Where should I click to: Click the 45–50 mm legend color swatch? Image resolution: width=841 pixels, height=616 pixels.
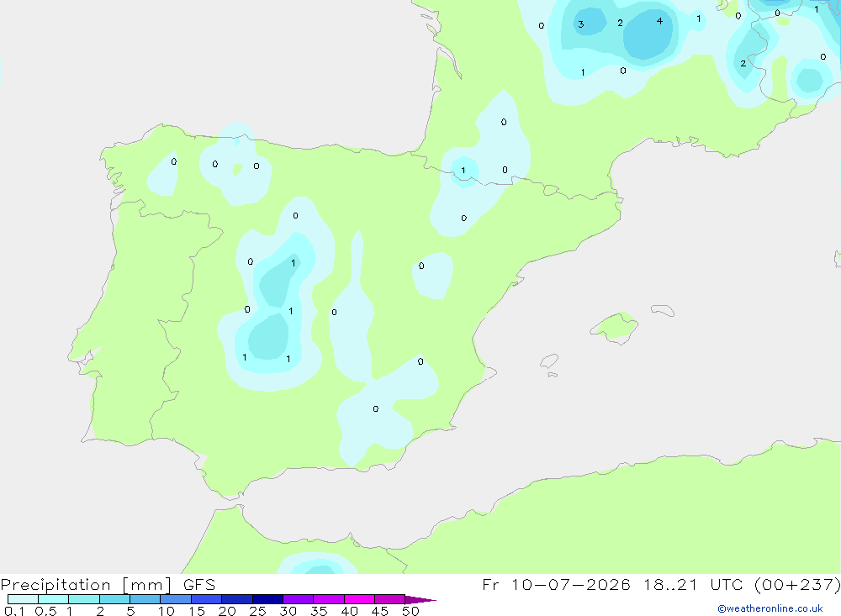point(390,599)
